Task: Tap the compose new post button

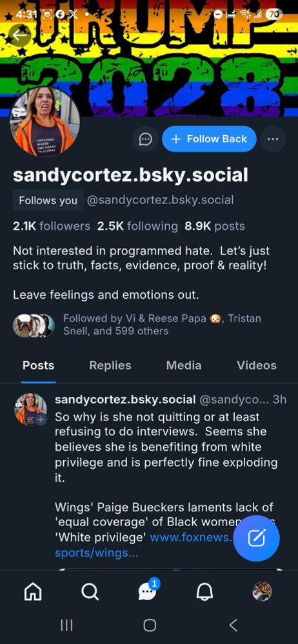Action: pyautogui.click(x=257, y=538)
